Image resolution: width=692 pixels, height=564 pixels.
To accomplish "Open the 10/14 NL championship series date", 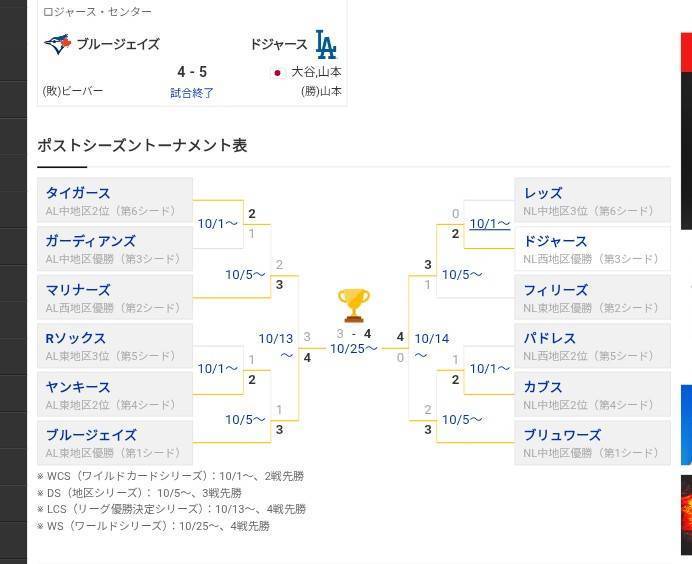I will click(432, 339).
